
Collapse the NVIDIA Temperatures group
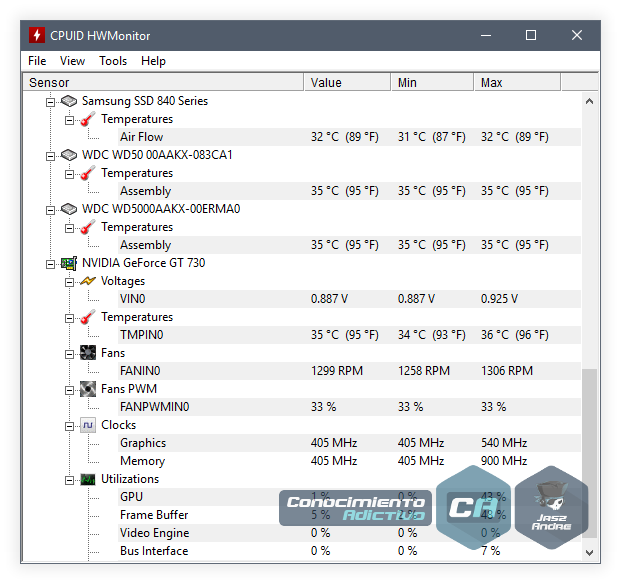pyautogui.click(x=69, y=318)
